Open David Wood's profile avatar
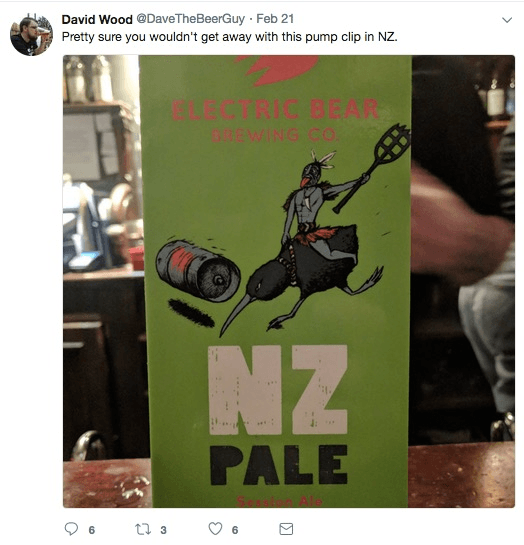524x545 pixels. click(x=31, y=34)
